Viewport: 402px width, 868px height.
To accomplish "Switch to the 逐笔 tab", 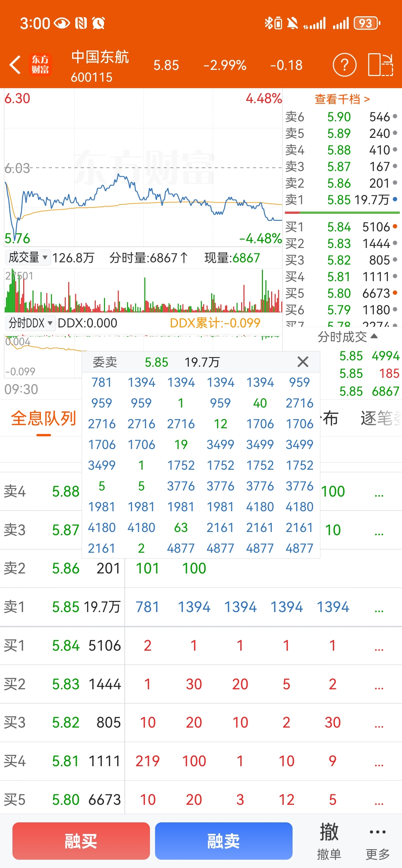I will pyautogui.click(x=381, y=418).
